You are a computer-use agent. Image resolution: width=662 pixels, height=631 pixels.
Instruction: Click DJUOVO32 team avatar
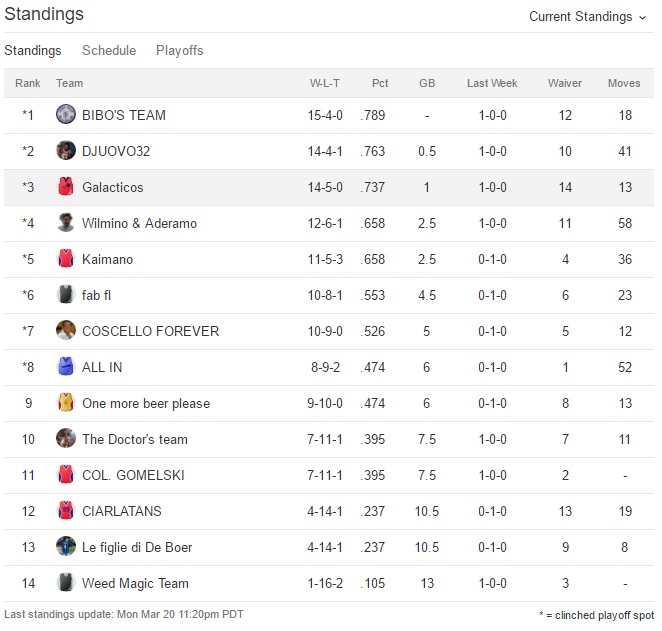(x=66, y=151)
